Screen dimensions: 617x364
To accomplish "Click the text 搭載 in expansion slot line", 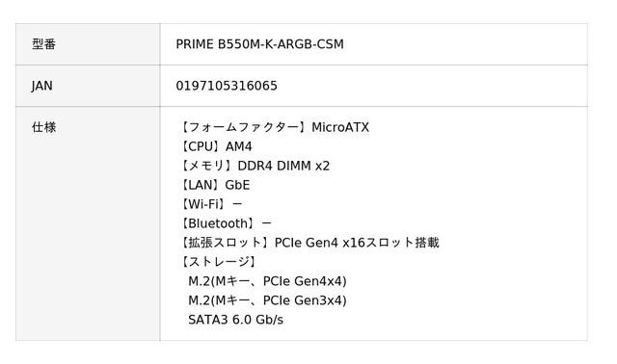I will point(427,243).
